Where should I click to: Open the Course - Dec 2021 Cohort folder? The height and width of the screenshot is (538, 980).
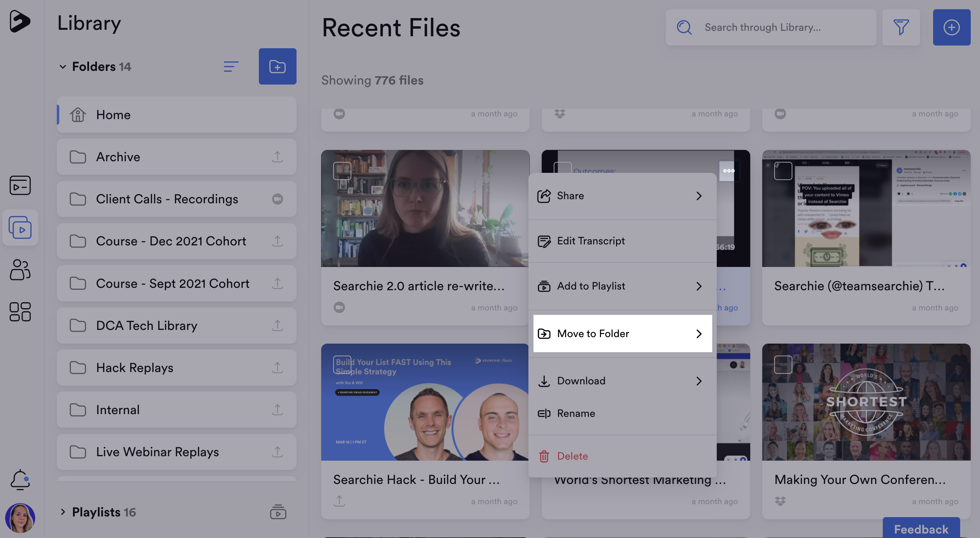pos(177,241)
